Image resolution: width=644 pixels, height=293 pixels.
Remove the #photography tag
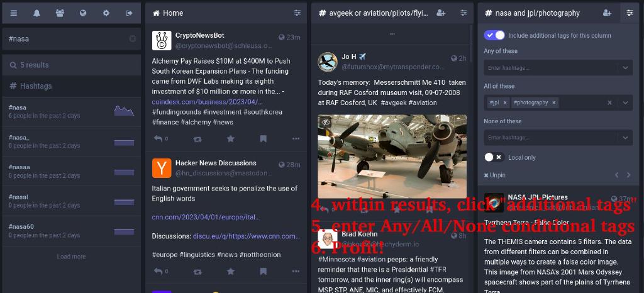click(553, 102)
